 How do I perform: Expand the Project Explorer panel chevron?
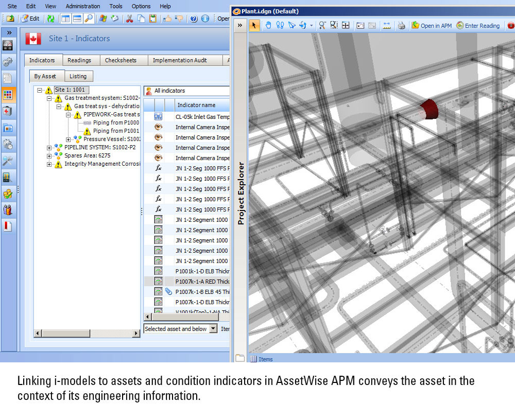click(x=240, y=25)
